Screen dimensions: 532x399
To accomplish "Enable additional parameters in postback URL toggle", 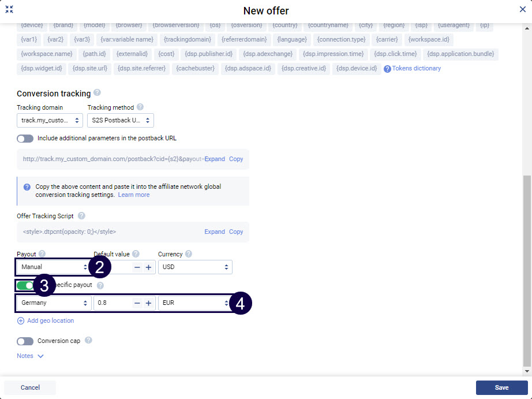I will [25, 139].
